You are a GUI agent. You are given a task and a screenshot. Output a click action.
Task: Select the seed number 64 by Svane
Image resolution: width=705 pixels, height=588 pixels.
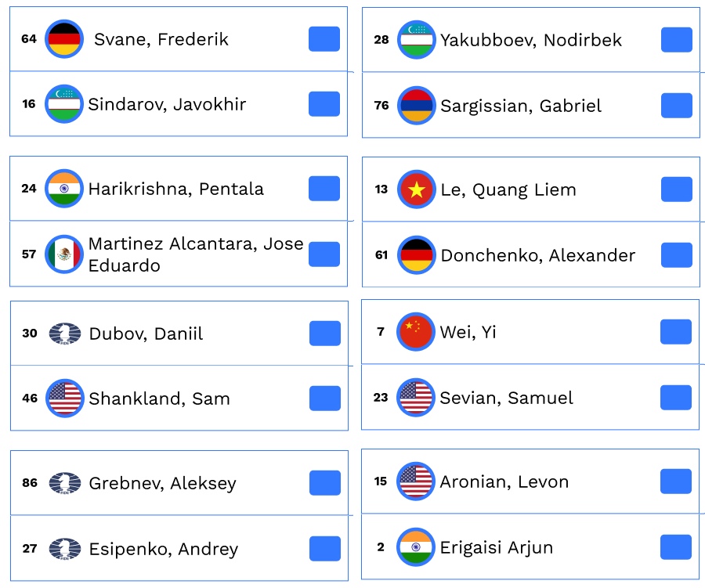point(29,39)
